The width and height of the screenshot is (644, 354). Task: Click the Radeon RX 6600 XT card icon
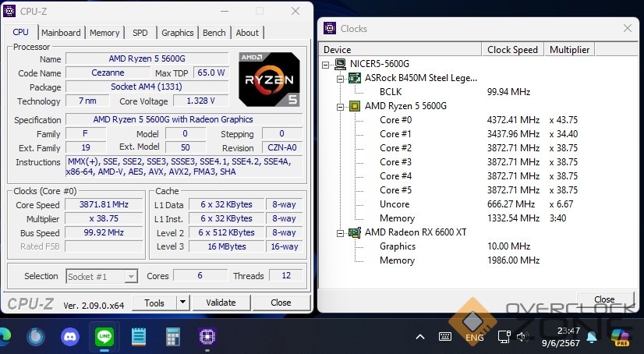355,232
